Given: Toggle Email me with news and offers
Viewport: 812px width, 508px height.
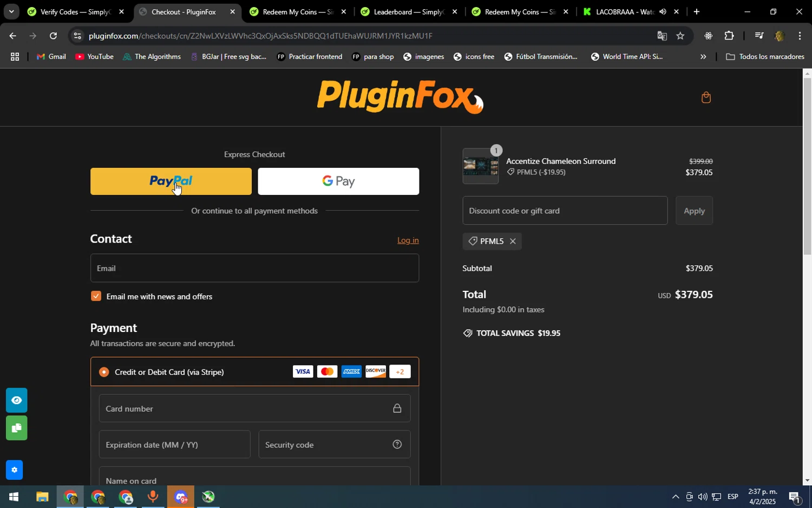Looking at the screenshot, I should tap(96, 296).
